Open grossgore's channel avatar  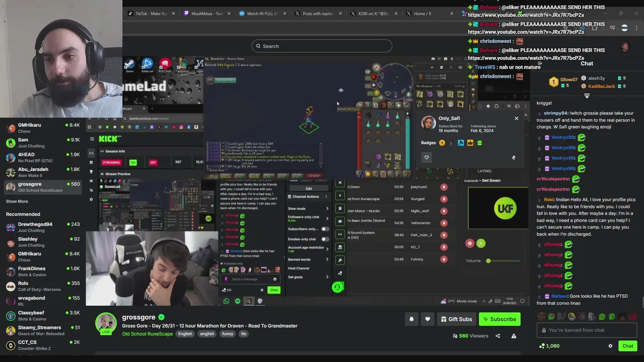(x=106, y=323)
